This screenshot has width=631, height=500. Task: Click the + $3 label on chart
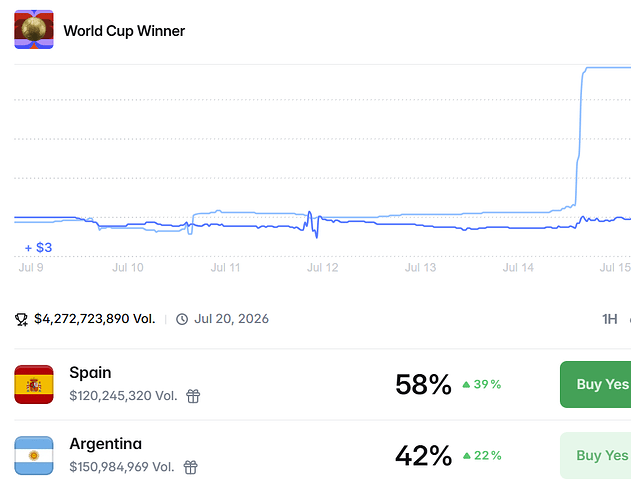pyautogui.click(x=39, y=248)
